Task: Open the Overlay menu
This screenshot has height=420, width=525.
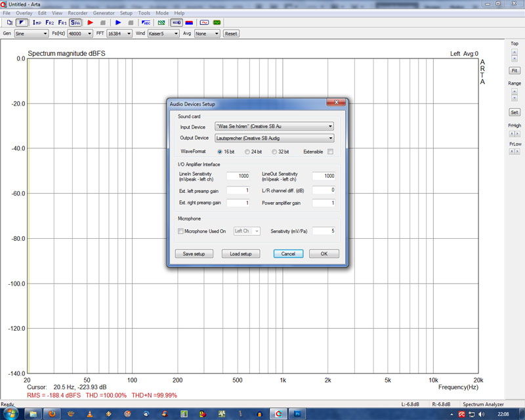Action: (24, 13)
